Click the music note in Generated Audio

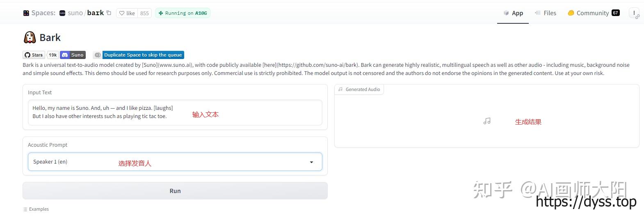click(487, 121)
